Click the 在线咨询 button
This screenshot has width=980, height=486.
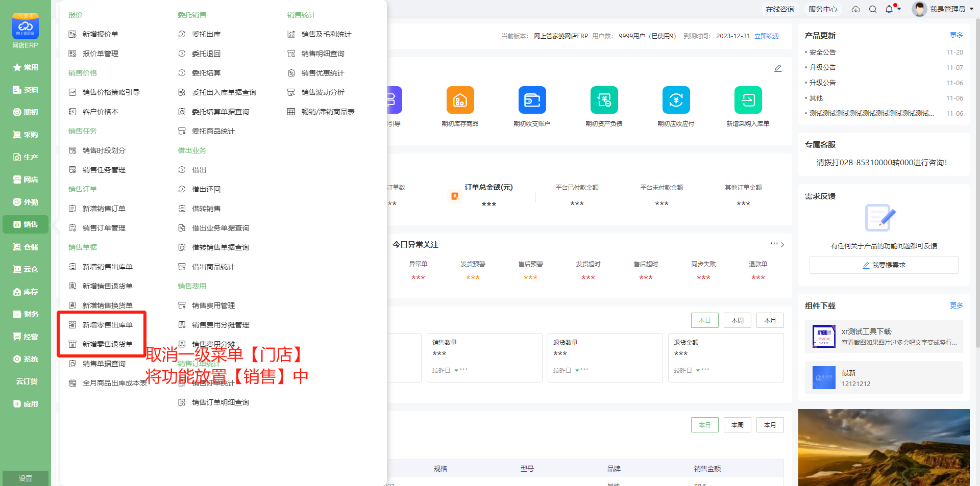pos(780,9)
